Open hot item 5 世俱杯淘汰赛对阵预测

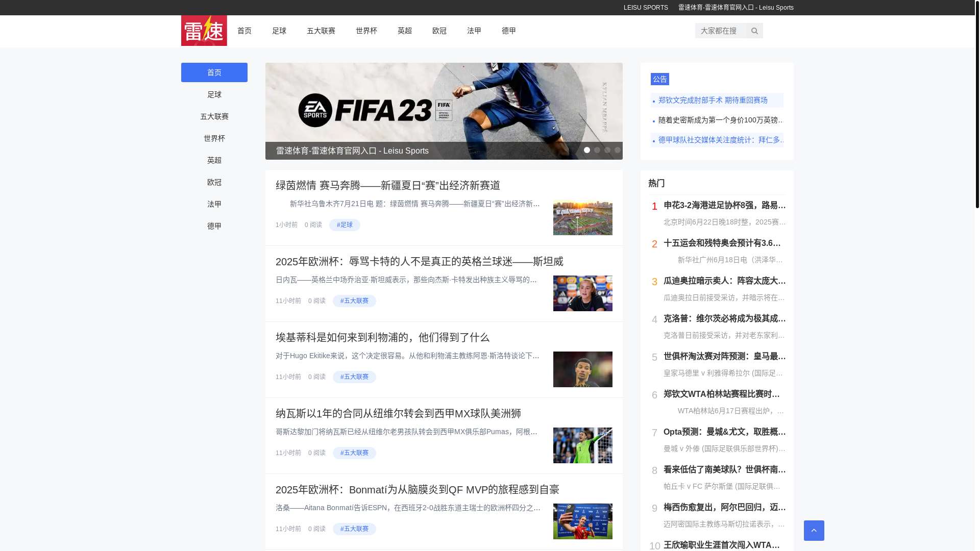click(724, 356)
